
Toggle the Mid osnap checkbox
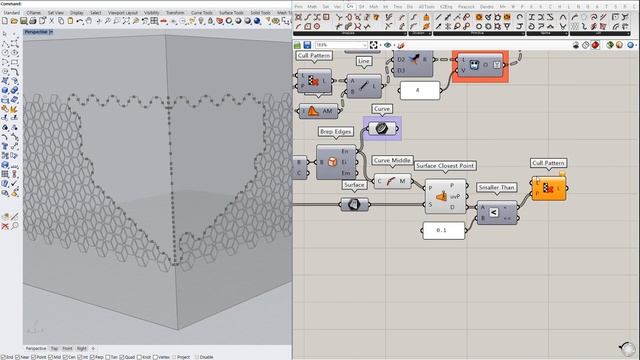(50, 357)
